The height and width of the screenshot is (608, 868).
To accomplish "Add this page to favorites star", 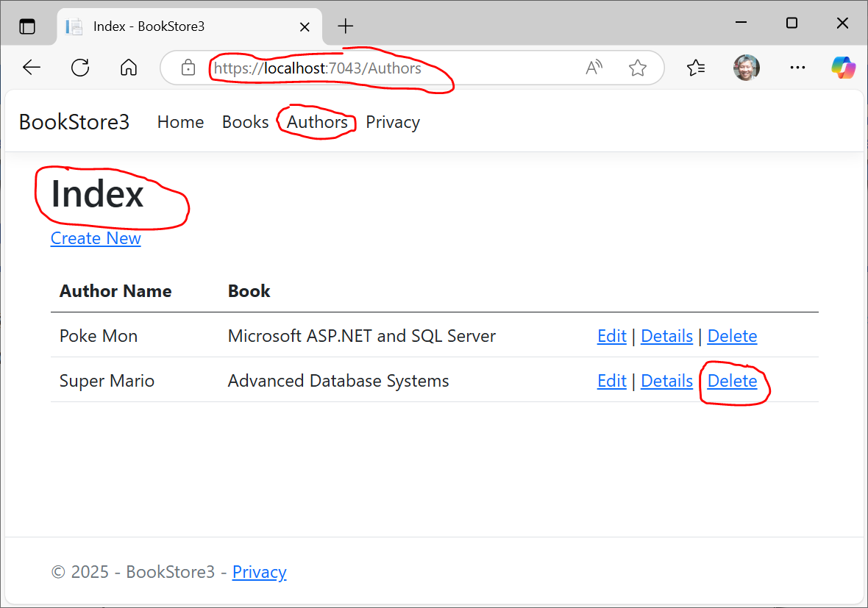I will pyautogui.click(x=638, y=68).
